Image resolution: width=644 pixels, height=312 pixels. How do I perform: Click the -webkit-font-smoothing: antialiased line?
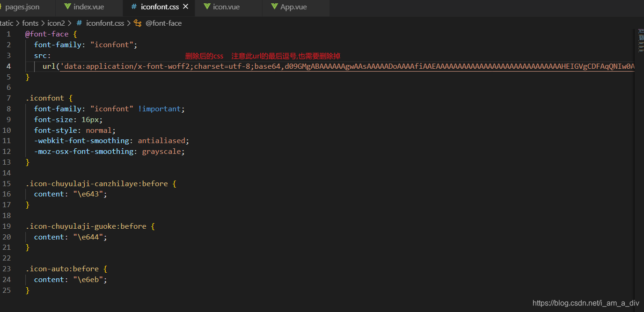coord(111,141)
